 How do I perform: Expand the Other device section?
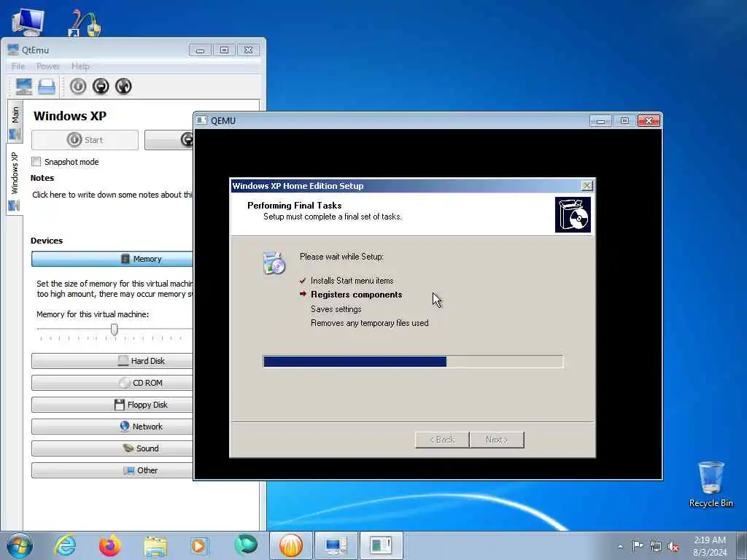[x=112, y=470]
